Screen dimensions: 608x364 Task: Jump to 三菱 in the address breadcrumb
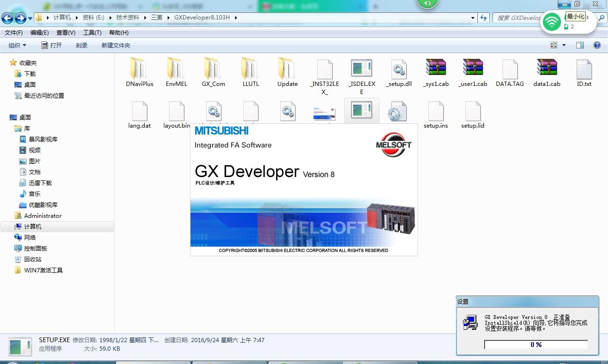pyautogui.click(x=157, y=18)
